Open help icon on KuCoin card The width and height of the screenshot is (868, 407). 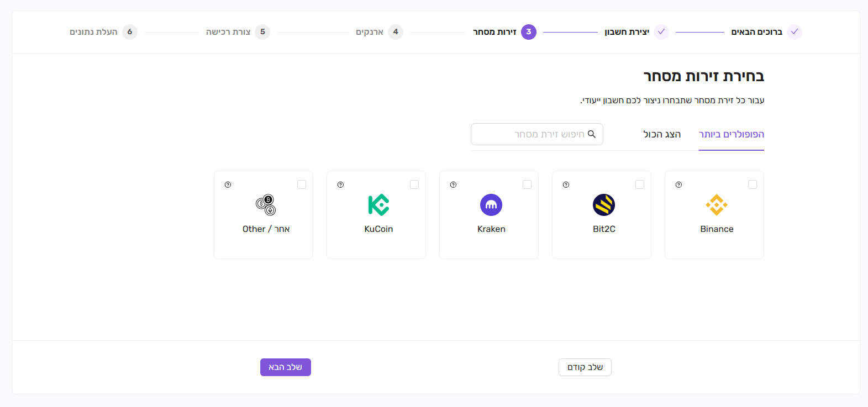[340, 184]
